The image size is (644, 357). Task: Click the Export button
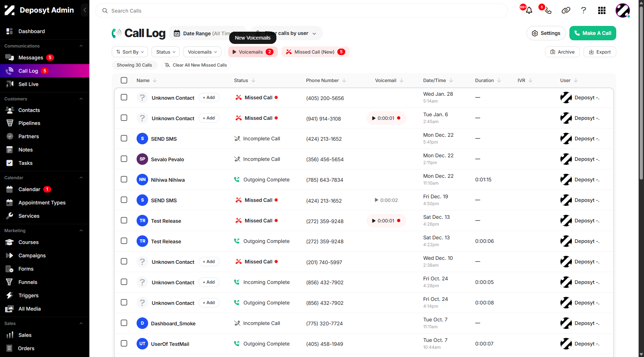coord(600,52)
